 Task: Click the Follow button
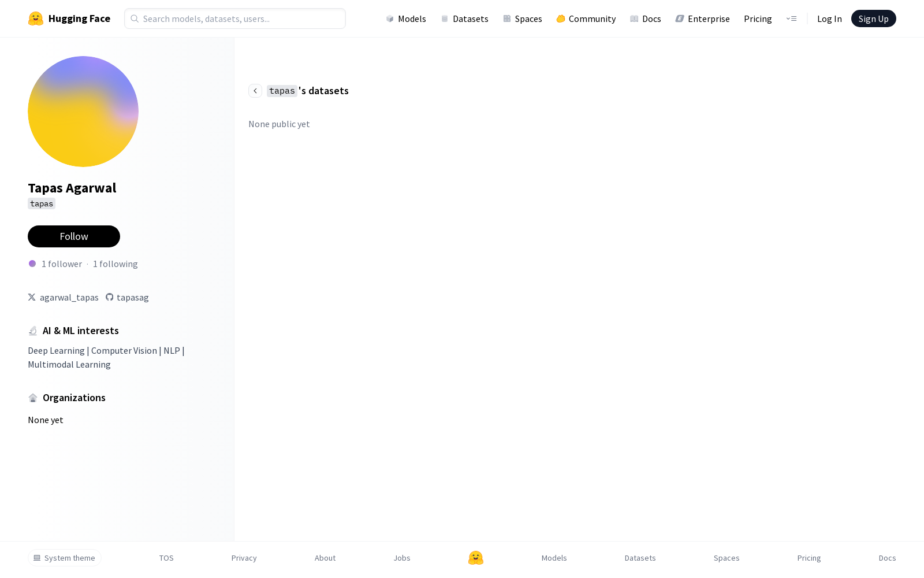click(x=74, y=236)
